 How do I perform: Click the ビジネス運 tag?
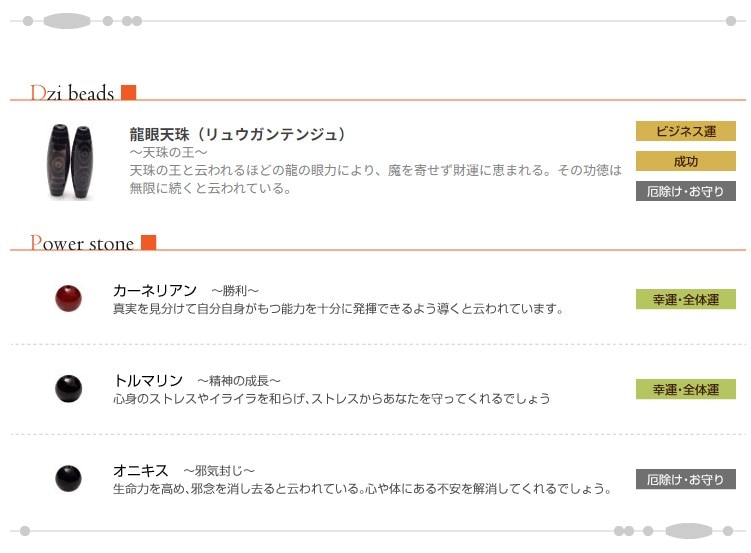685,131
